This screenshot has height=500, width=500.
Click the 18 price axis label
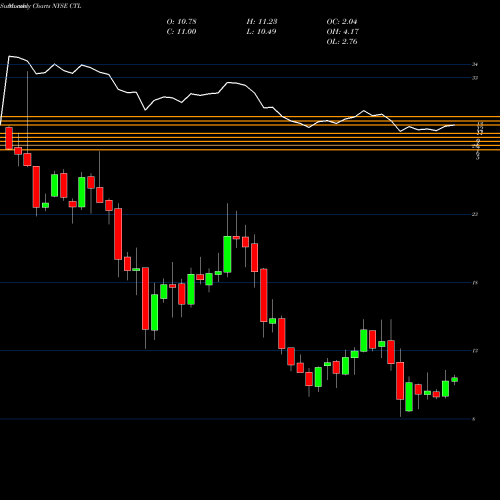click(x=475, y=283)
